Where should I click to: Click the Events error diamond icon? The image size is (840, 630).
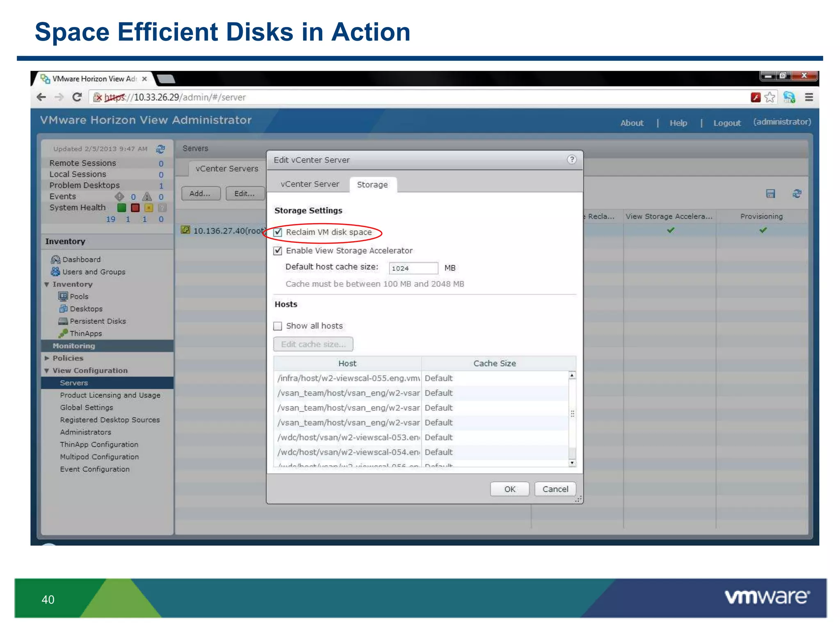119,196
